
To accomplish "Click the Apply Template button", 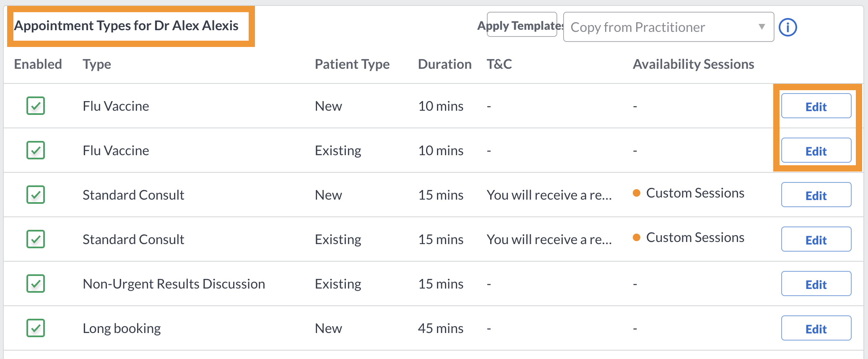I will coord(522,25).
